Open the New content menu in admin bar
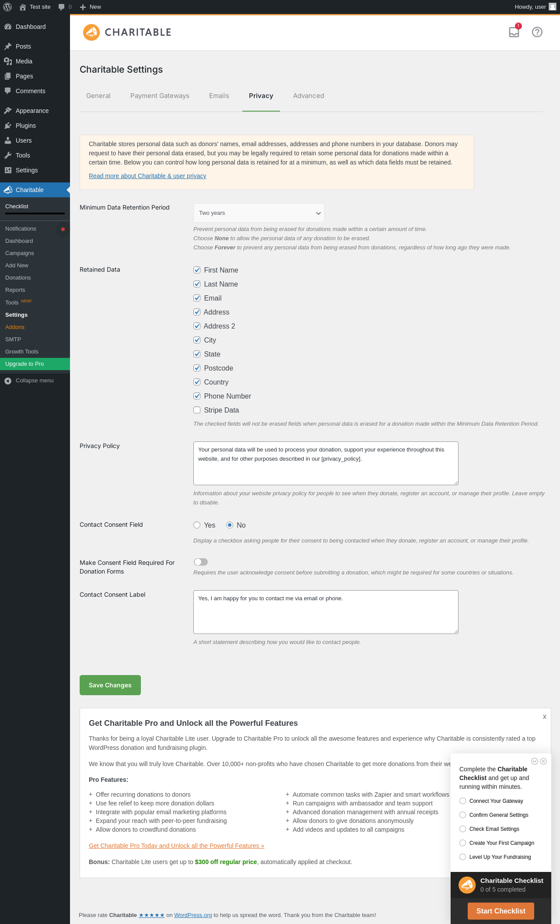560x924 pixels. pyautogui.click(x=91, y=7)
